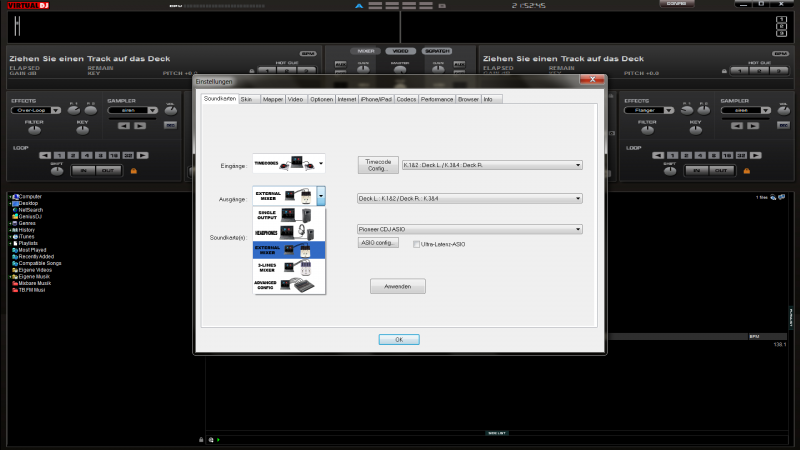Open Recently Added virtual folder
The height and width of the screenshot is (450, 800).
pyautogui.click(x=36, y=257)
